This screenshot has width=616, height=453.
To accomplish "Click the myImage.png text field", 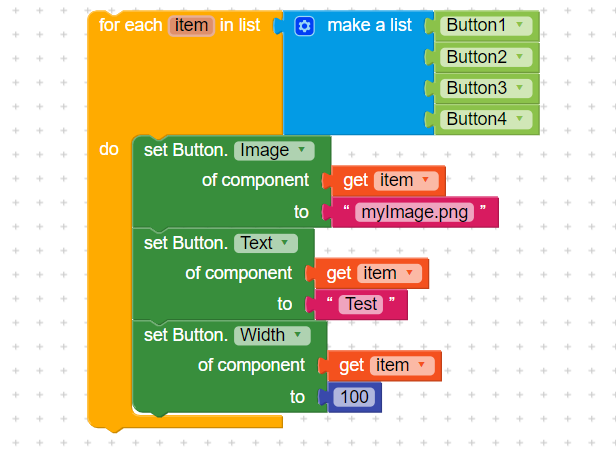I will coord(415,212).
